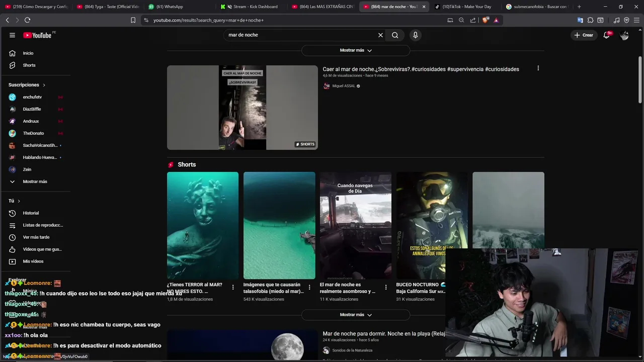Viewport: 644px width, 362px height.
Task: Open the ¿Tienes TERROR al MAR? short thumbnail
Action: (x=203, y=225)
